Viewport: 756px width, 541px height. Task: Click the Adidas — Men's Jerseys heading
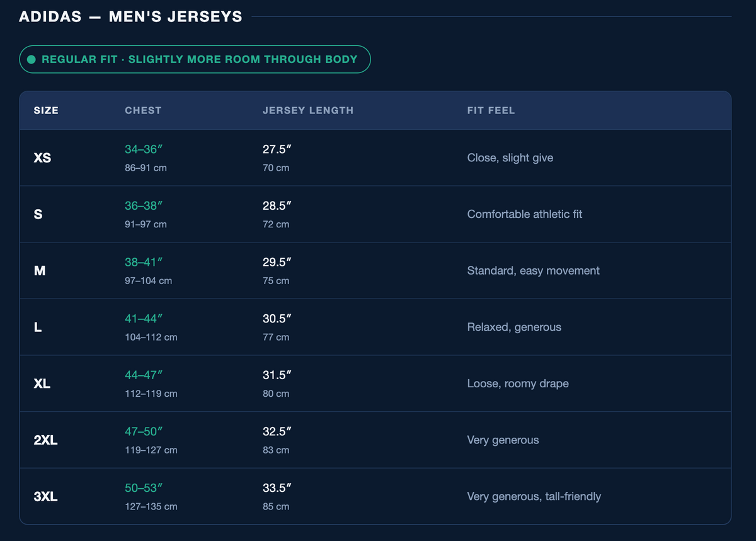click(130, 16)
